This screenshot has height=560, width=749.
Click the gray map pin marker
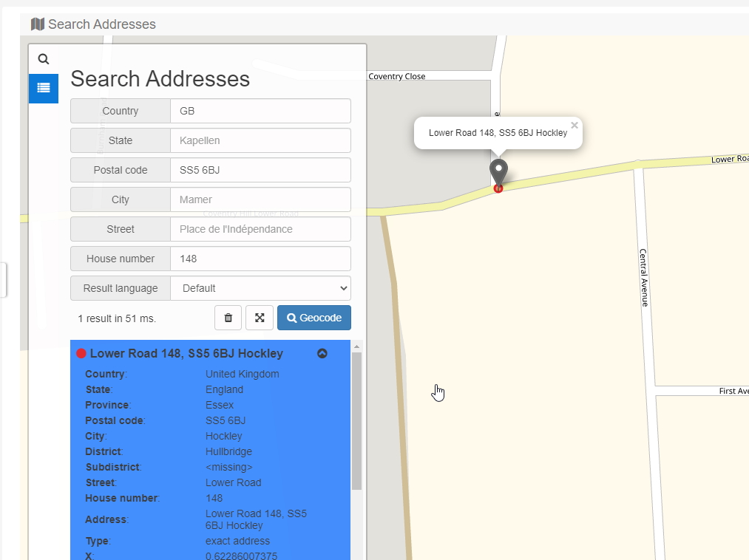click(499, 172)
